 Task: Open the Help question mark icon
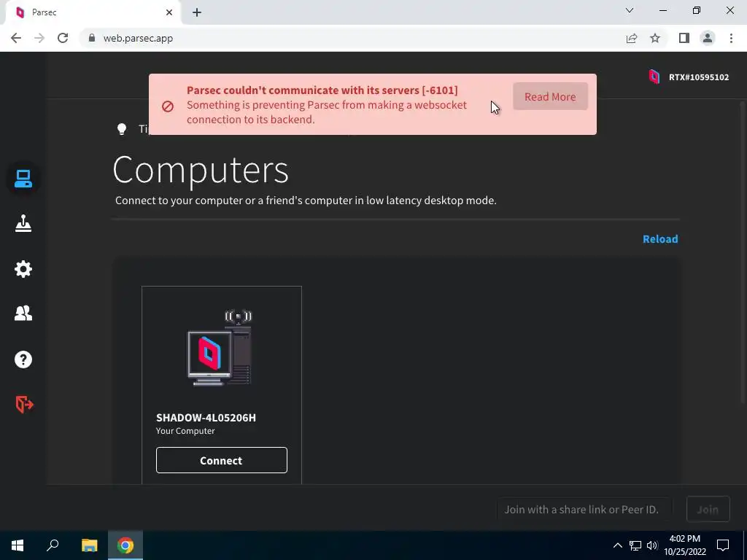23,359
